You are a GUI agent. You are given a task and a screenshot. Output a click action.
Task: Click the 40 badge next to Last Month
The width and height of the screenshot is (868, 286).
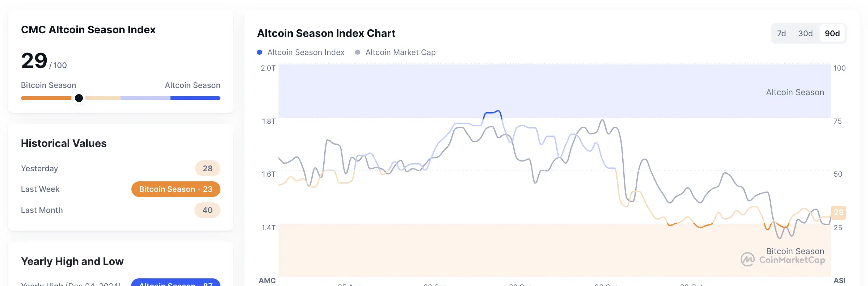tap(207, 210)
